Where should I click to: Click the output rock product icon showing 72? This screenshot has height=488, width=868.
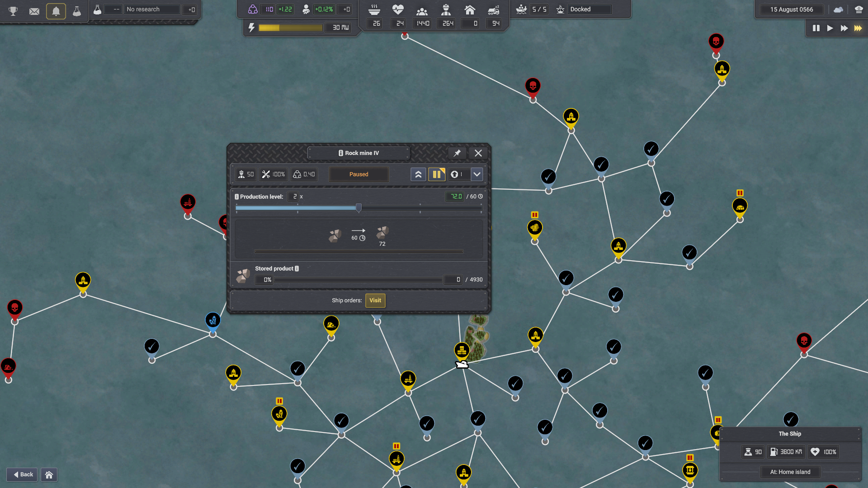(x=382, y=233)
